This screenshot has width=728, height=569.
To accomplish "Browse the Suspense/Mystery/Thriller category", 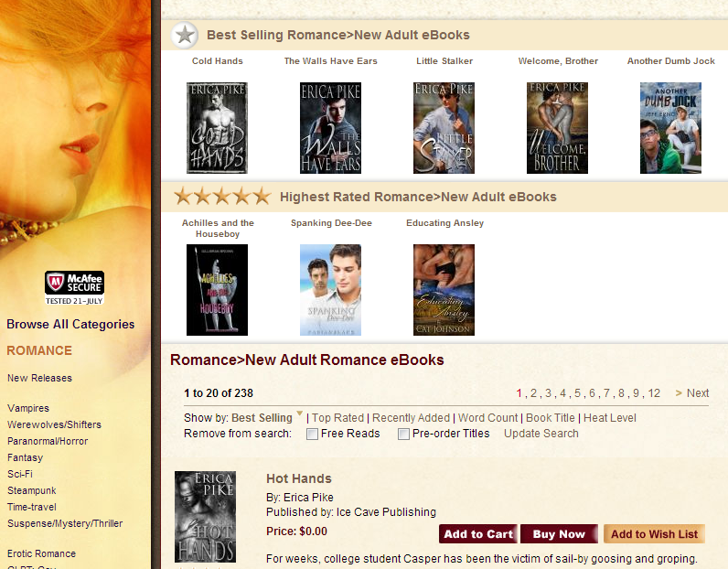I will pos(65,523).
